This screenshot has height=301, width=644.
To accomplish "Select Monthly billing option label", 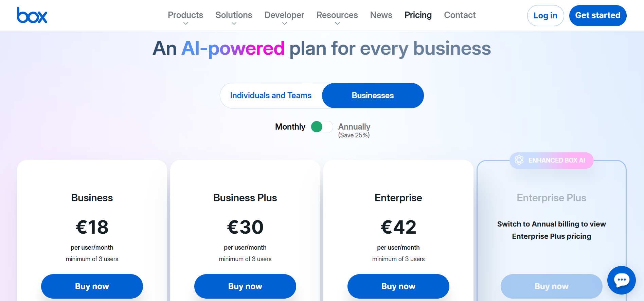I will tap(290, 127).
